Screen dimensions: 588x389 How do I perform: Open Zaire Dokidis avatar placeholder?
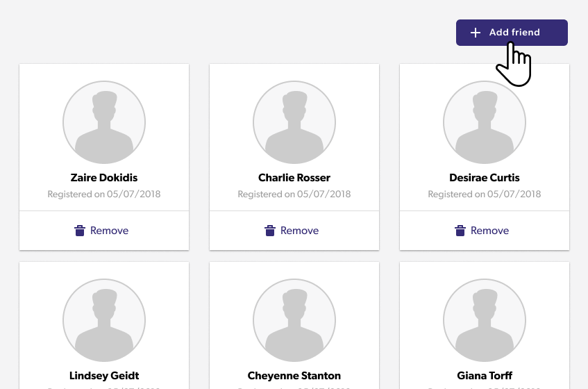104,122
